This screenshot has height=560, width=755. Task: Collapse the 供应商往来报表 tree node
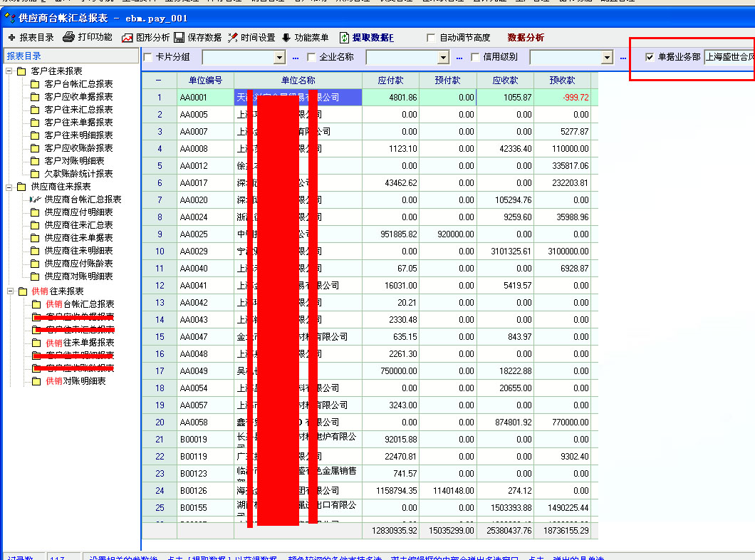10,187
